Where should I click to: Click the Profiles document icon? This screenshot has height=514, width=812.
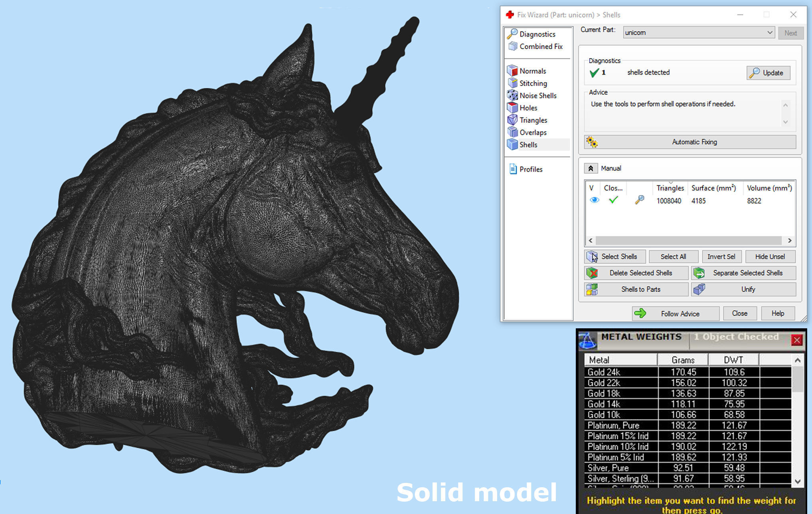click(513, 169)
